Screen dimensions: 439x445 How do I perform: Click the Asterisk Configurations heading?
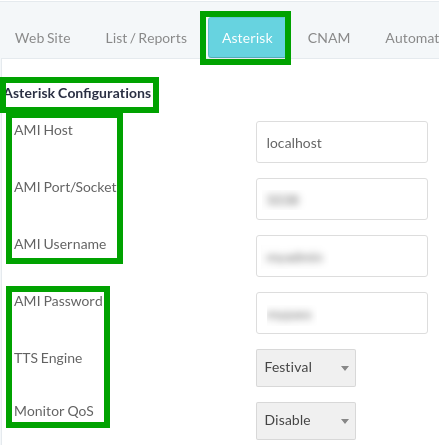tap(78, 93)
